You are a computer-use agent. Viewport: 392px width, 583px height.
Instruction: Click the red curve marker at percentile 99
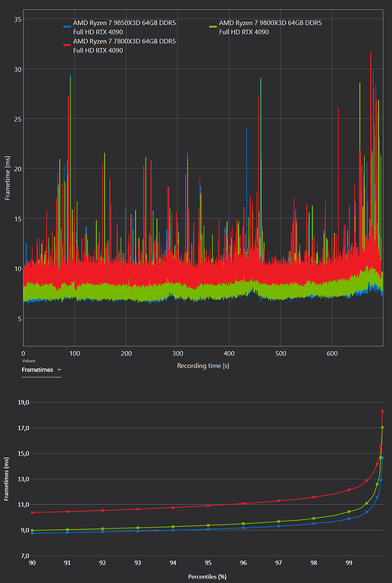(349, 490)
